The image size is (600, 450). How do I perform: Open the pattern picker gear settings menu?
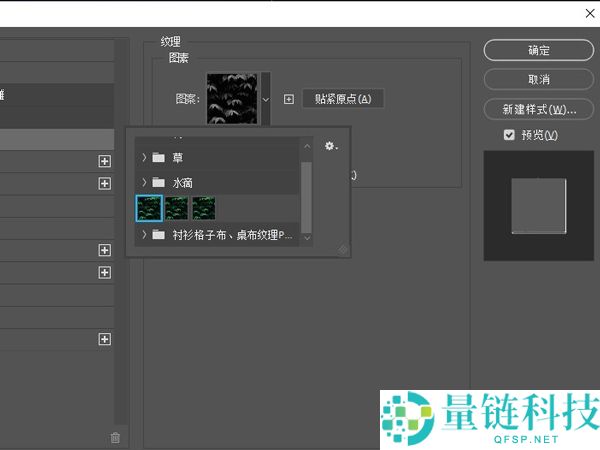(331, 146)
